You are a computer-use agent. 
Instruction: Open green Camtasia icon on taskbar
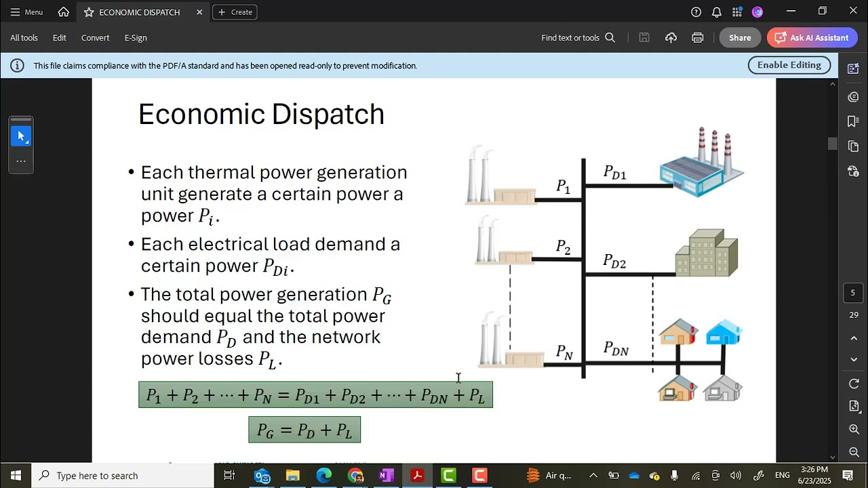coord(449,476)
